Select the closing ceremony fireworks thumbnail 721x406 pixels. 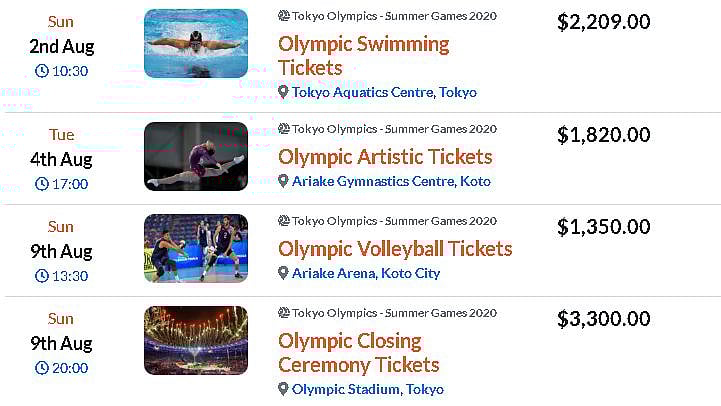(x=196, y=340)
